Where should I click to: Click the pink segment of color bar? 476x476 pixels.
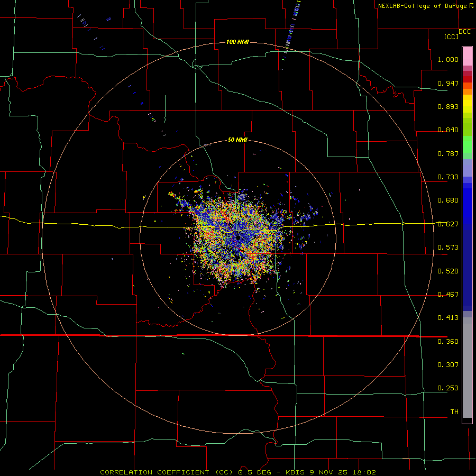pos(467,57)
